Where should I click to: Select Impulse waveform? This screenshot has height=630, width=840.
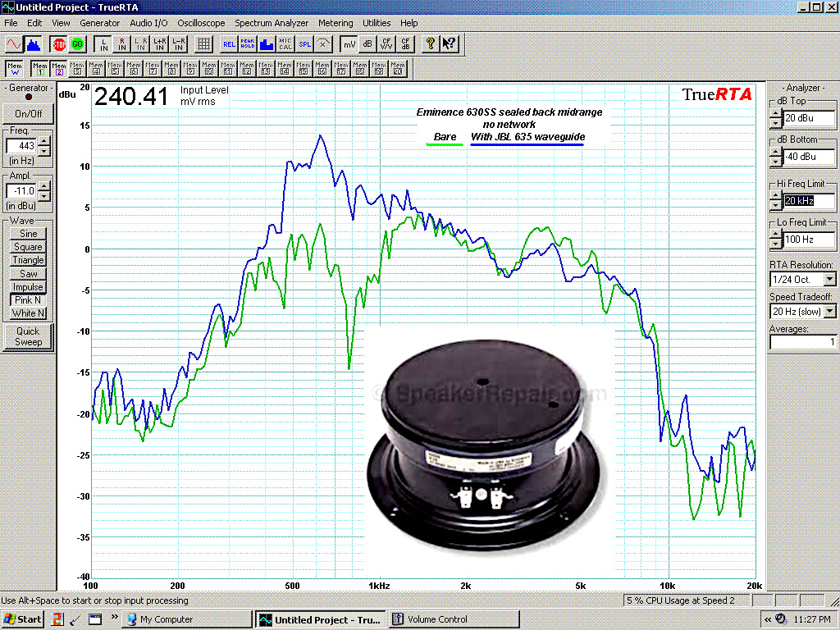pos(29,287)
